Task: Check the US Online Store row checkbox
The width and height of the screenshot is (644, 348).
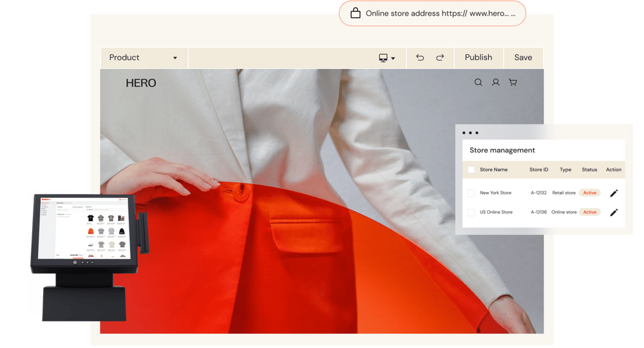Action: pyautogui.click(x=471, y=213)
